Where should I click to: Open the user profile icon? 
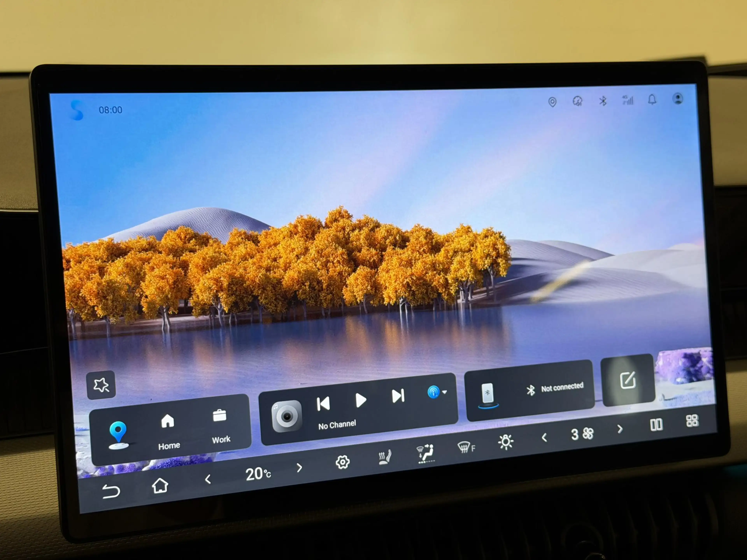(x=677, y=99)
